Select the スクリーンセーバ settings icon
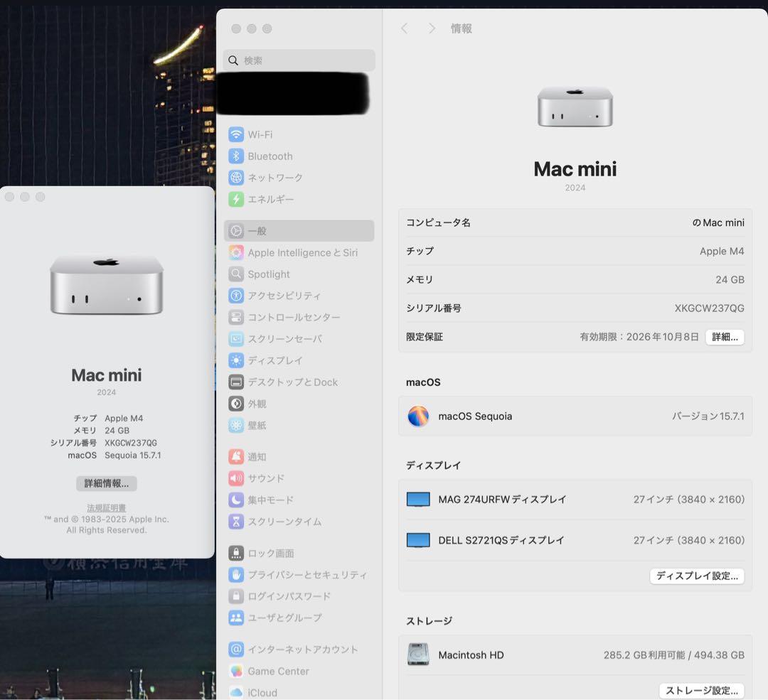The height and width of the screenshot is (700, 768). point(284,339)
